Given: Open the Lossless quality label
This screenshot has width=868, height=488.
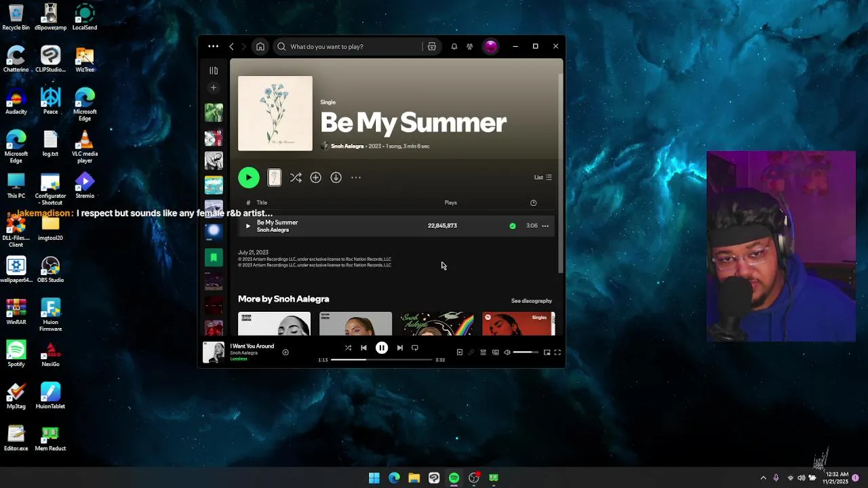Looking at the screenshot, I should (239, 359).
